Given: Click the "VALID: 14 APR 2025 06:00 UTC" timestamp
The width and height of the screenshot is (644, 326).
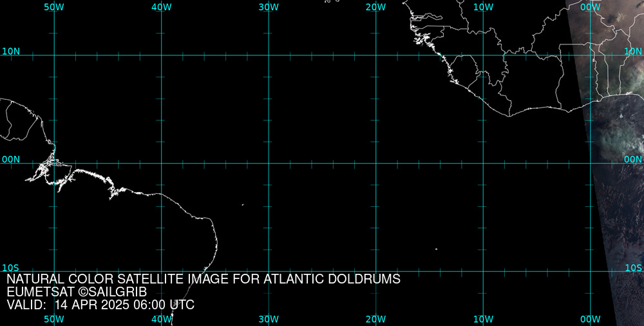Looking at the screenshot, I should click(100, 305).
